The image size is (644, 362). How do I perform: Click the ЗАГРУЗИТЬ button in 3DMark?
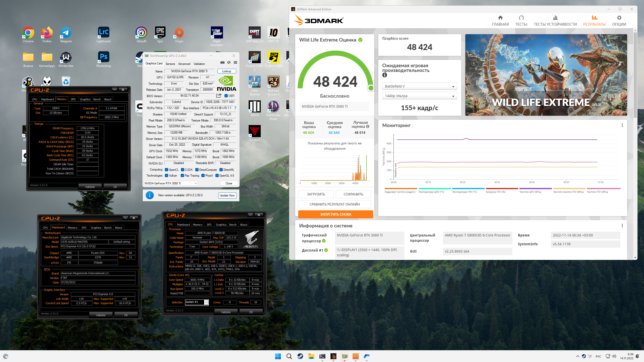point(316,194)
